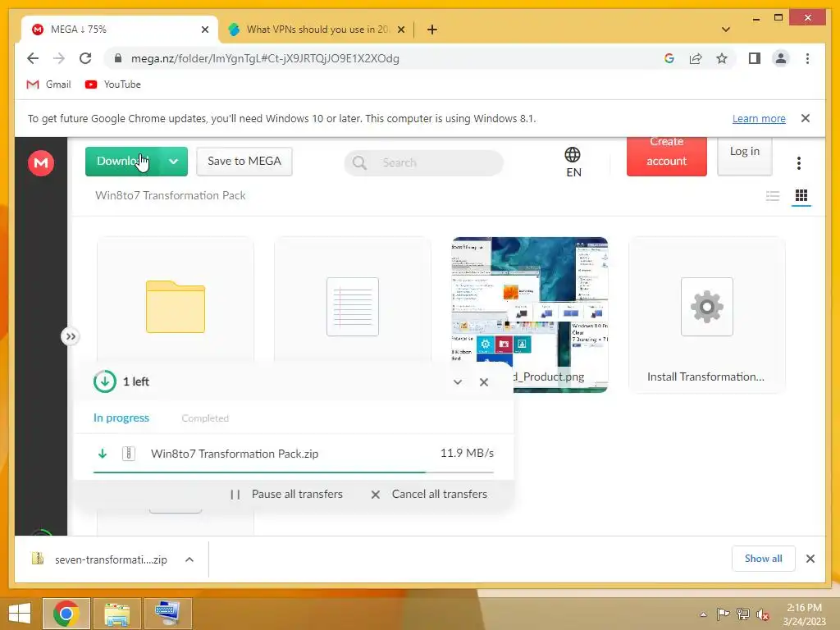Screen dimensions: 840x630
Task: Click Save to MEGA button
Action: 244,162
